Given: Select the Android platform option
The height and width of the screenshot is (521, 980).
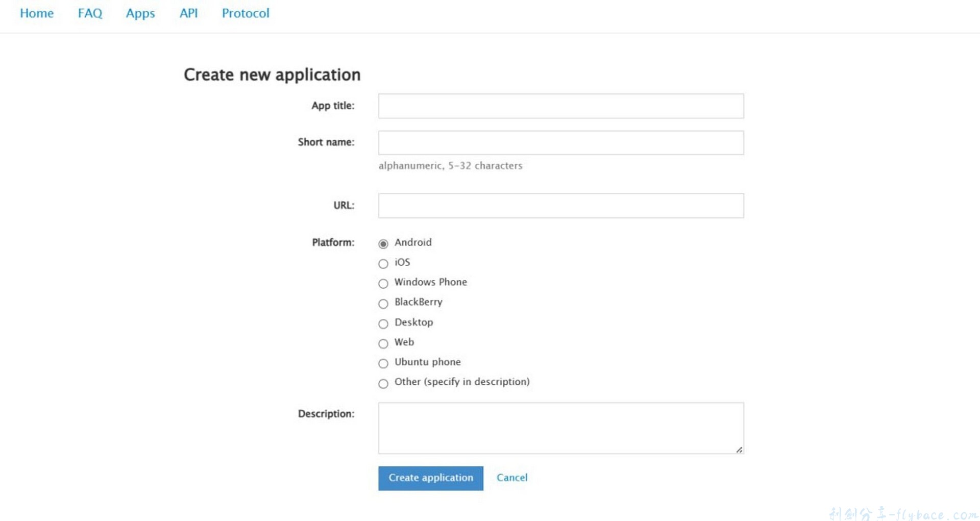Looking at the screenshot, I should (383, 244).
